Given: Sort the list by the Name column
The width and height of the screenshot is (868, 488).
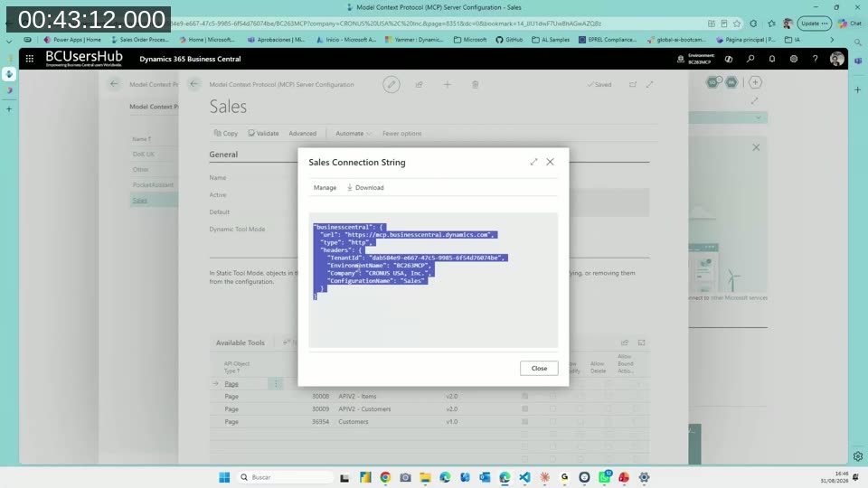Looking at the screenshot, I should point(141,139).
